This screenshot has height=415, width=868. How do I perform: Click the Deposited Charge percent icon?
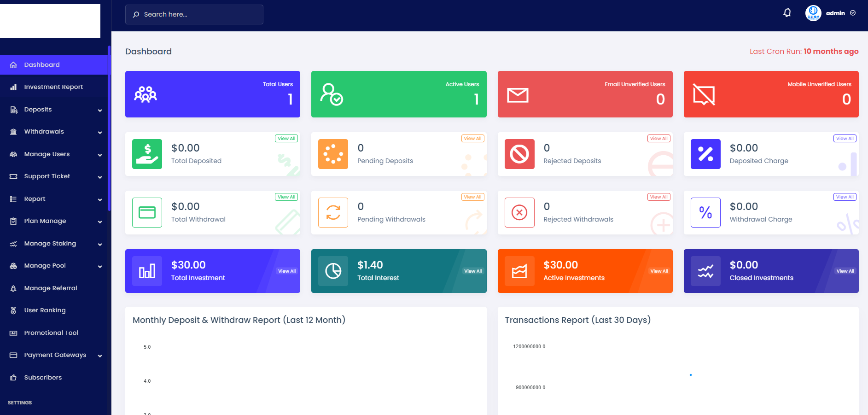tap(705, 154)
